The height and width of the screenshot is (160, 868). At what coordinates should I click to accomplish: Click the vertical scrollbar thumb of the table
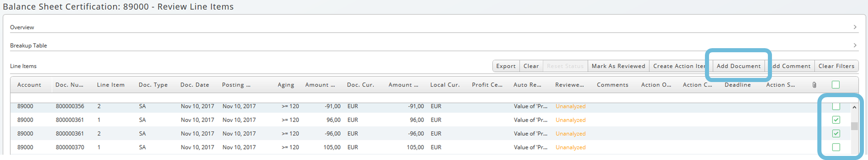[x=854, y=126]
